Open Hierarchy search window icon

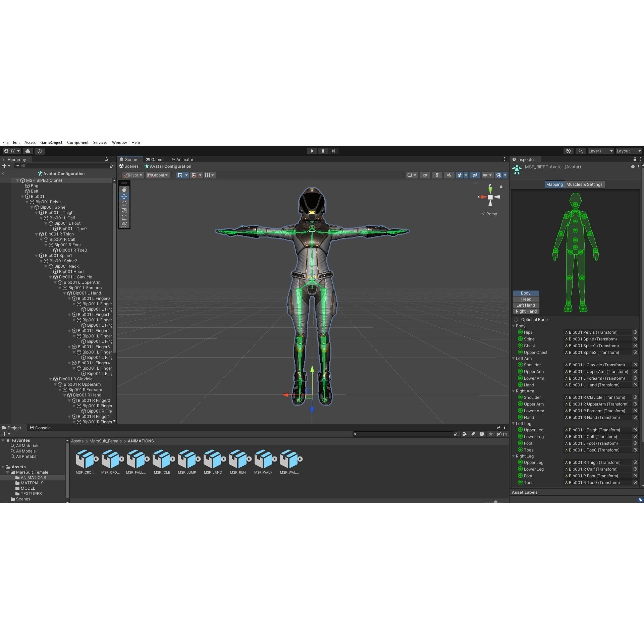coord(112,166)
